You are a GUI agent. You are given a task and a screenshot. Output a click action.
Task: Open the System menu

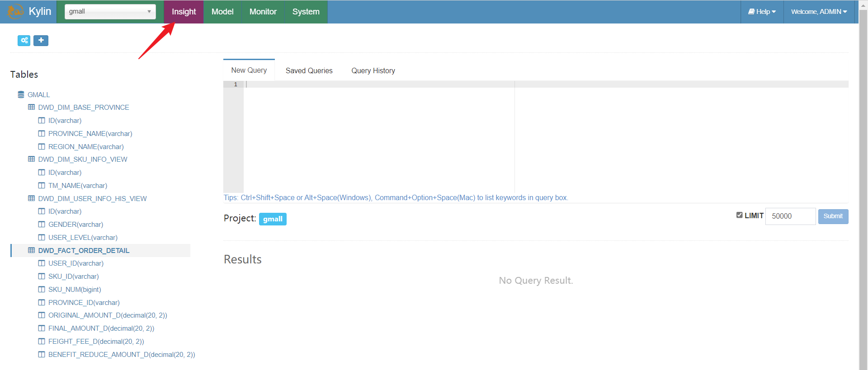coord(306,12)
